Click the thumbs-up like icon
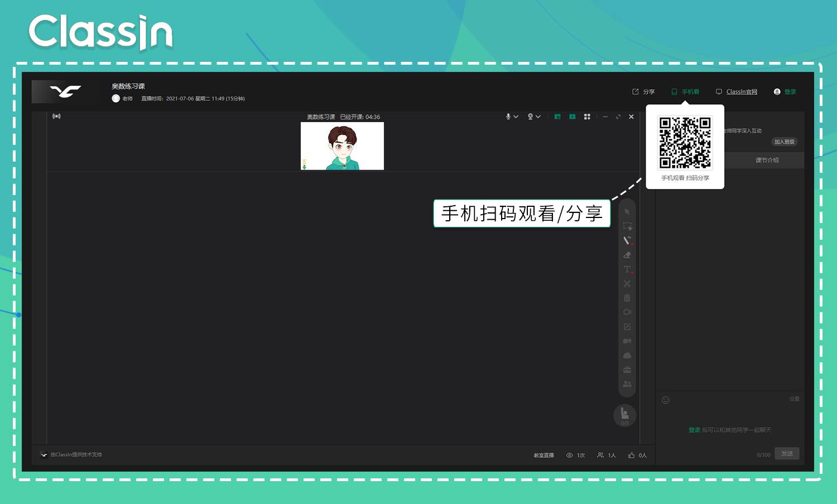The image size is (837, 504). (631, 455)
